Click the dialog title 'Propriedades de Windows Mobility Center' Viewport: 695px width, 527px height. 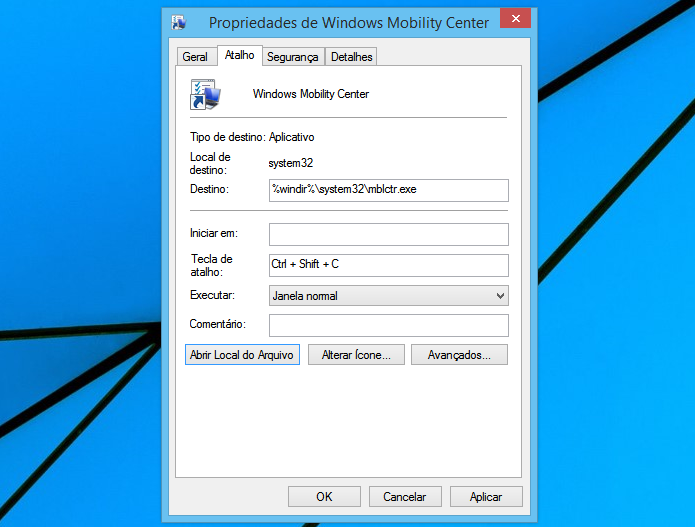coord(349,23)
